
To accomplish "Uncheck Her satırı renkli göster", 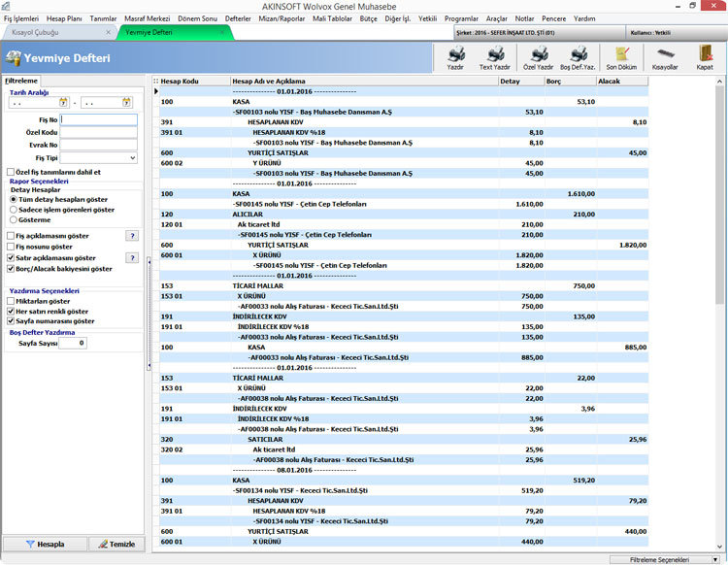I will [11, 312].
